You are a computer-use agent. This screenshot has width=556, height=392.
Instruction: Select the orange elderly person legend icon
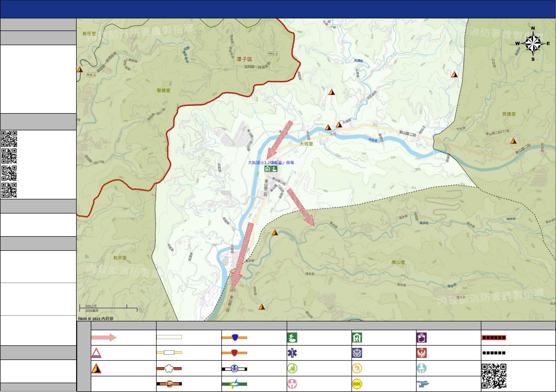click(x=357, y=369)
